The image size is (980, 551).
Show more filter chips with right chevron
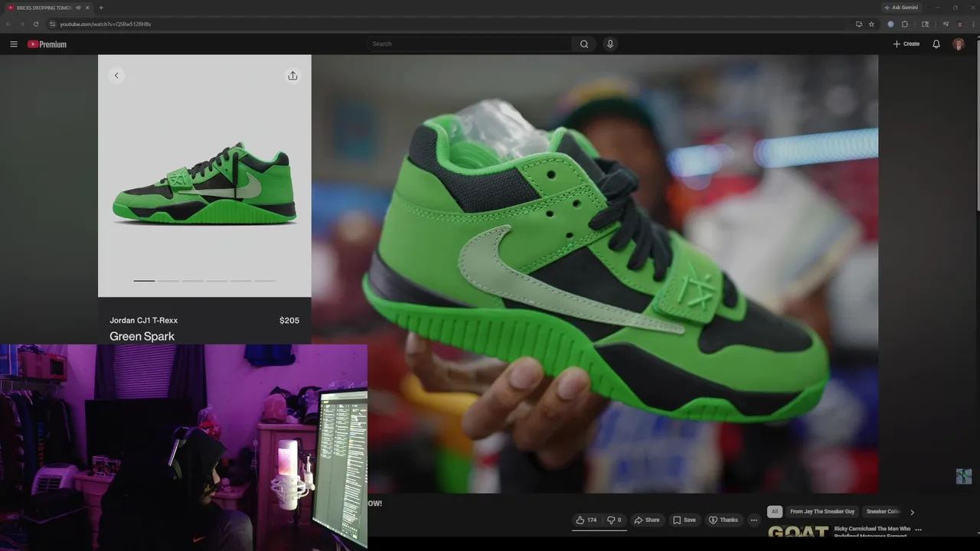[x=912, y=512]
